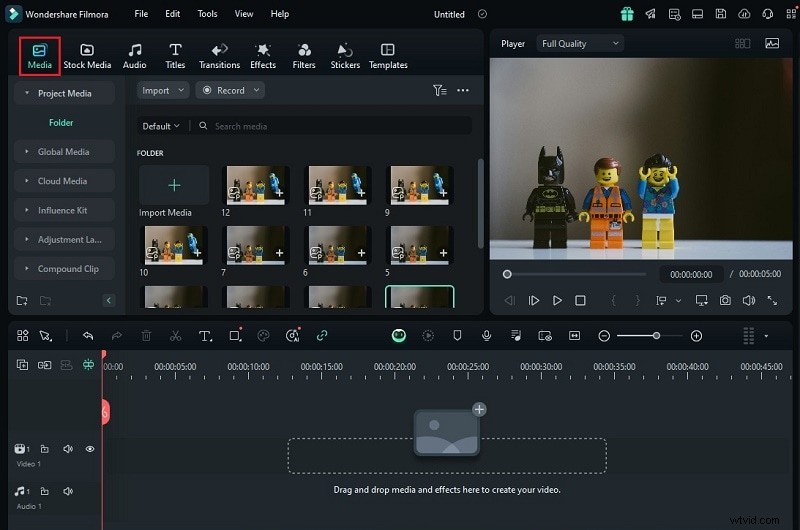This screenshot has height=530, width=800.
Task: Lock the Video 1 track
Action: (x=45, y=449)
